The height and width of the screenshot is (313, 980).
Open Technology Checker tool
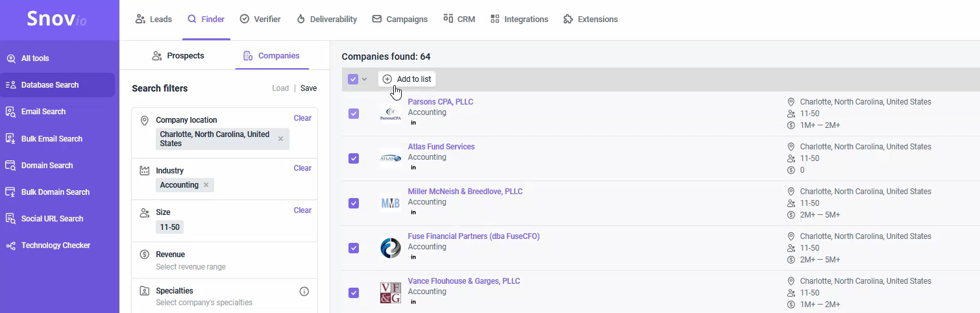pyautogui.click(x=55, y=245)
